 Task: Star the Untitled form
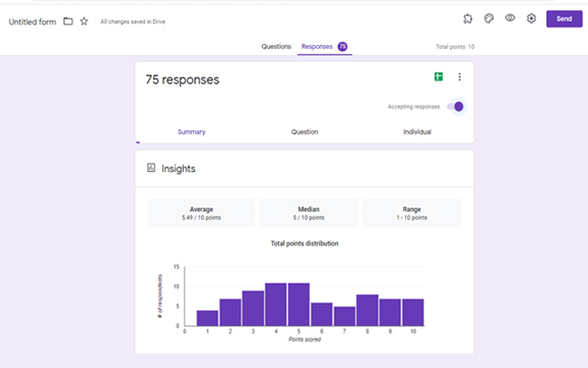[85, 21]
